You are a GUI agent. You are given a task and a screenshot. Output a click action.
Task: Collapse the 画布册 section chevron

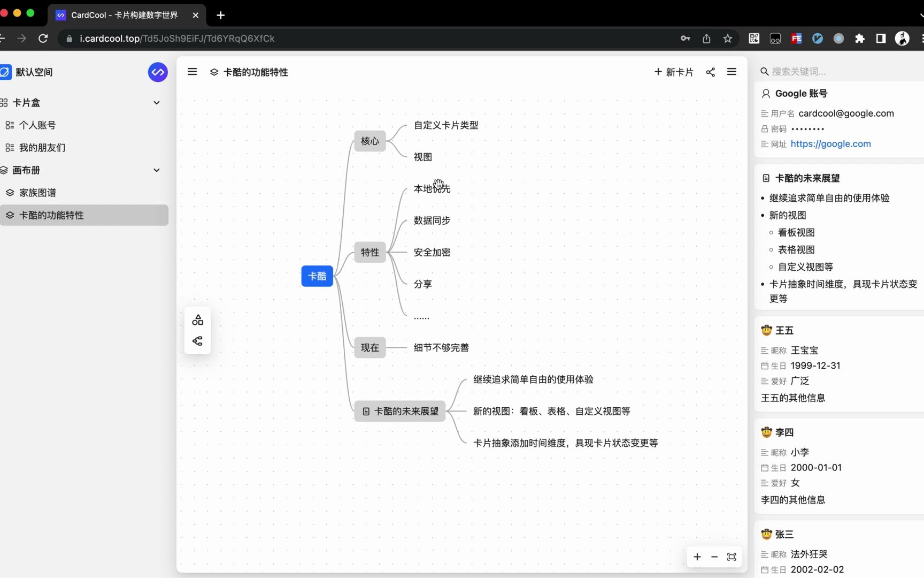[157, 170]
